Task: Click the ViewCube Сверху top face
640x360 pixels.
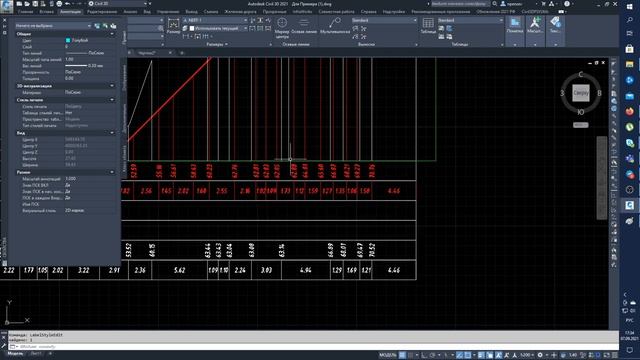Action: pyautogui.click(x=580, y=93)
